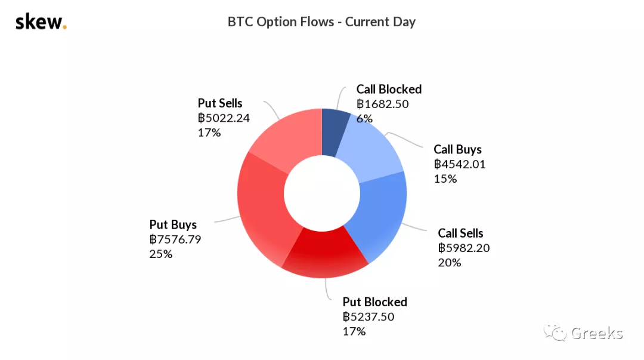Click the skew logo
Screen dimensions: 644x360
point(41,21)
